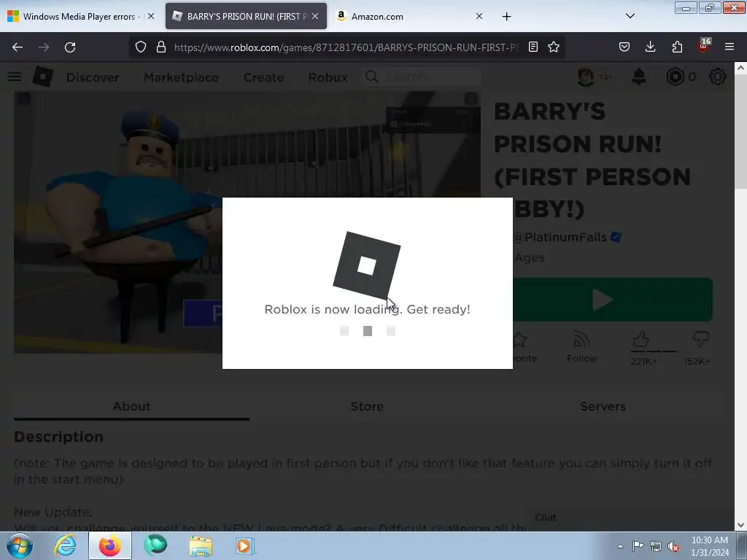Click the network tray icon

tap(656, 546)
